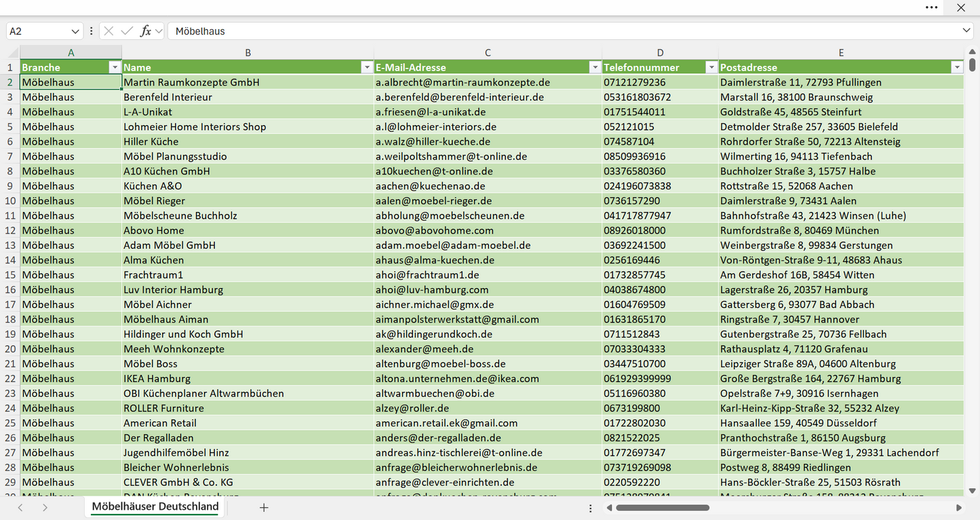Image resolution: width=980 pixels, height=520 pixels.
Task: Select phone cell 074587104
Action: tap(660, 142)
